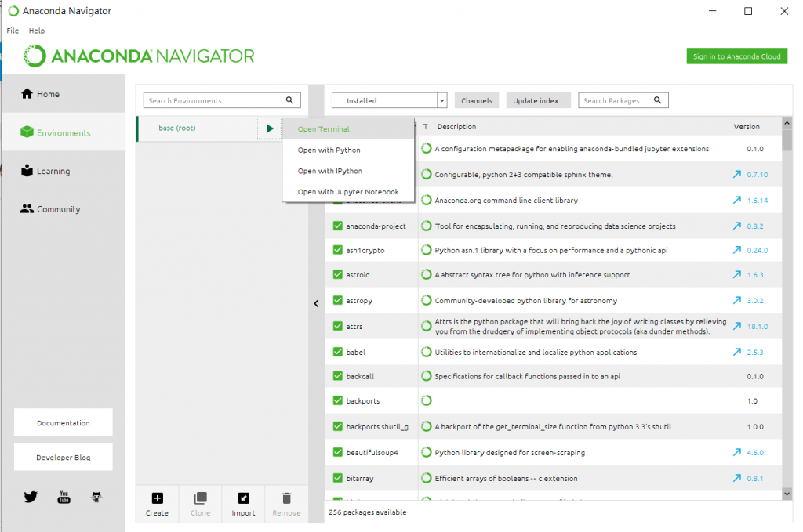This screenshot has width=803, height=532.
Task: Select the Environments sidebar tab
Action: pyautogui.click(x=64, y=132)
